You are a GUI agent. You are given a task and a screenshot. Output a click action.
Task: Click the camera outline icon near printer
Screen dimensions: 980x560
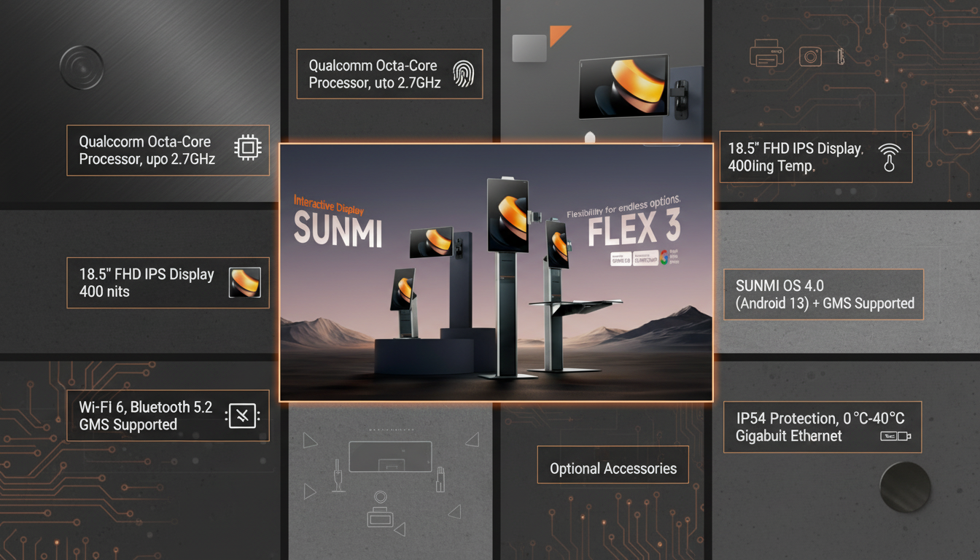(810, 56)
